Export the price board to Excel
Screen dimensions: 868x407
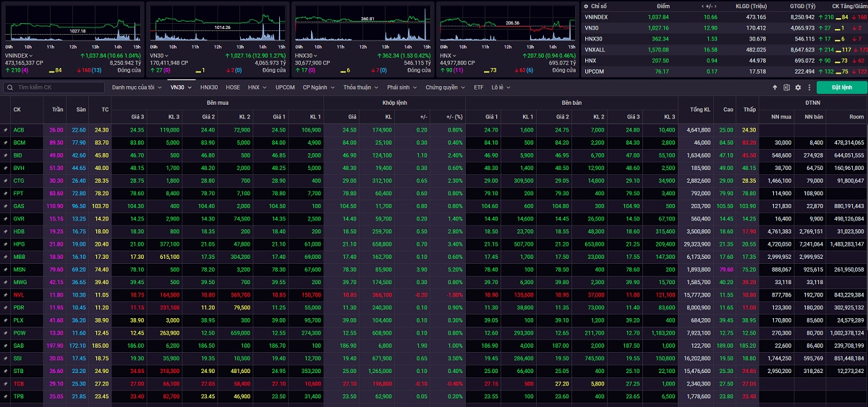(x=786, y=87)
